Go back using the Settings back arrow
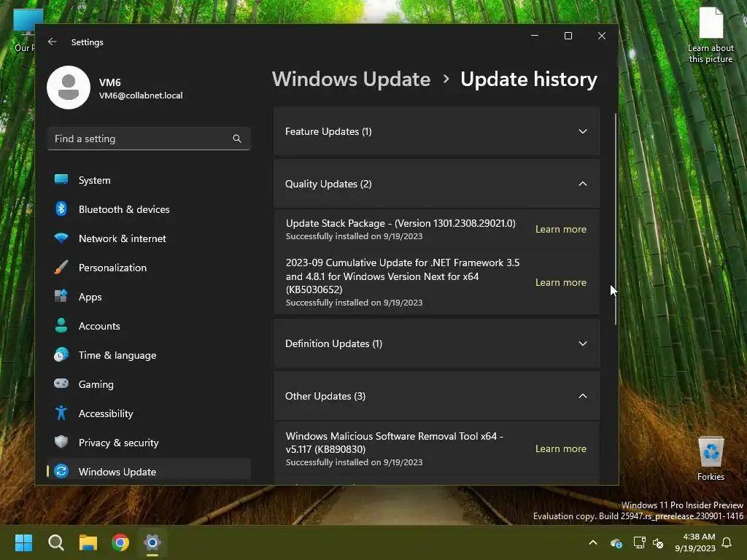Image resolution: width=747 pixels, height=560 pixels. click(53, 42)
